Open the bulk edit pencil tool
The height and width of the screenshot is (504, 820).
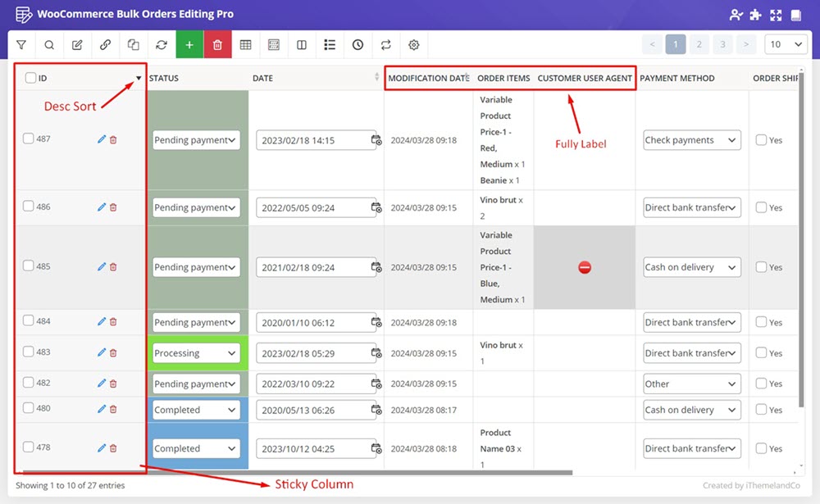tap(77, 45)
